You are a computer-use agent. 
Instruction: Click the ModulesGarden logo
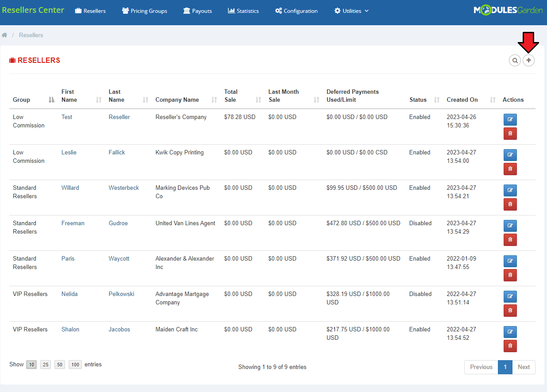[x=508, y=10]
